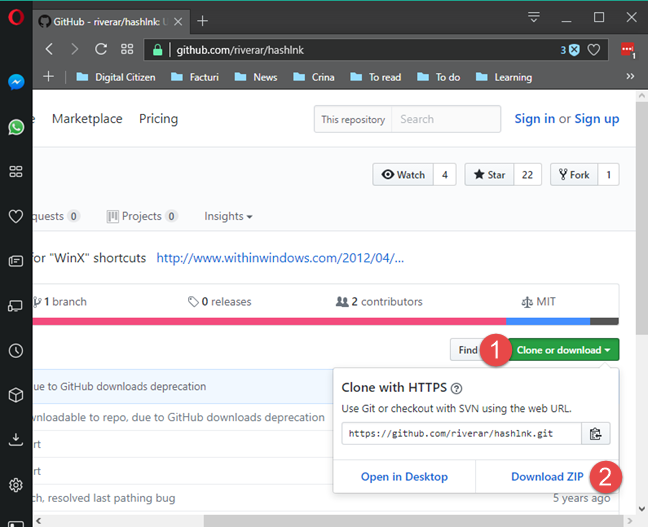
Task: Open withinwindows.com project link
Action: (x=280, y=258)
